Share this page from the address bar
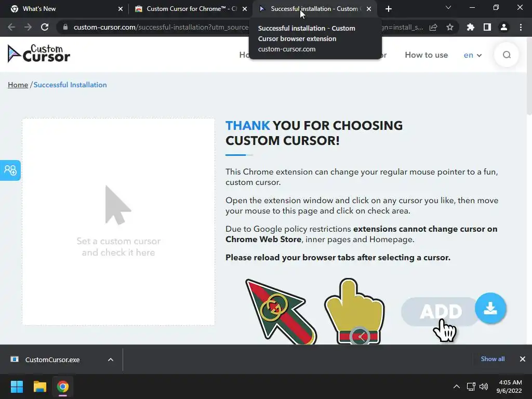This screenshot has width=532, height=399. pos(433,27)
